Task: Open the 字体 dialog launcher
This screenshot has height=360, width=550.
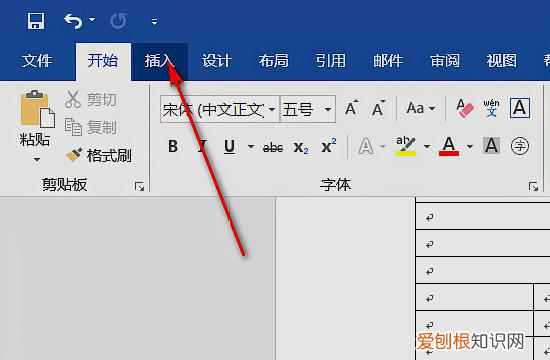Action: tap(534, 186)
